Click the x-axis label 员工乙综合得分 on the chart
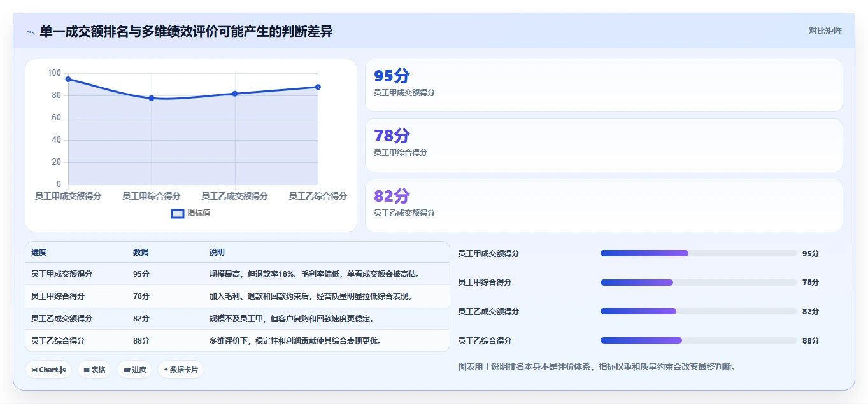 point(318,196)
